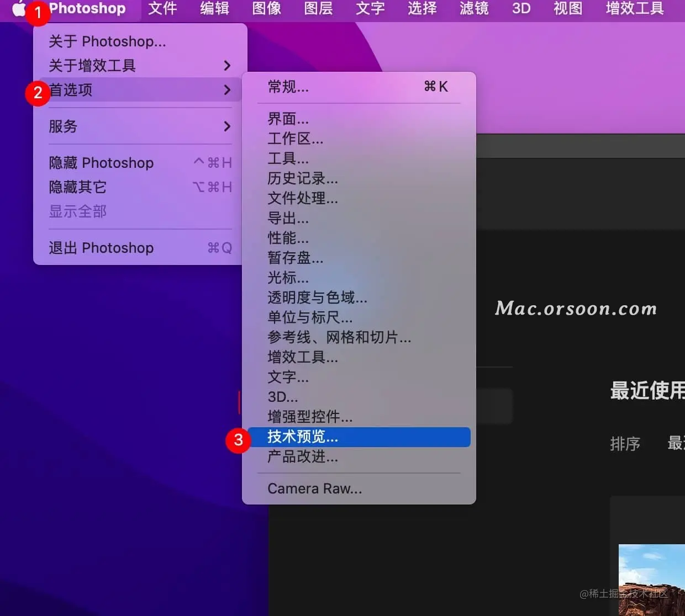Screen dimensions: 685x616
Task: Open the 编辑 menu
Action: coord(214,9)
